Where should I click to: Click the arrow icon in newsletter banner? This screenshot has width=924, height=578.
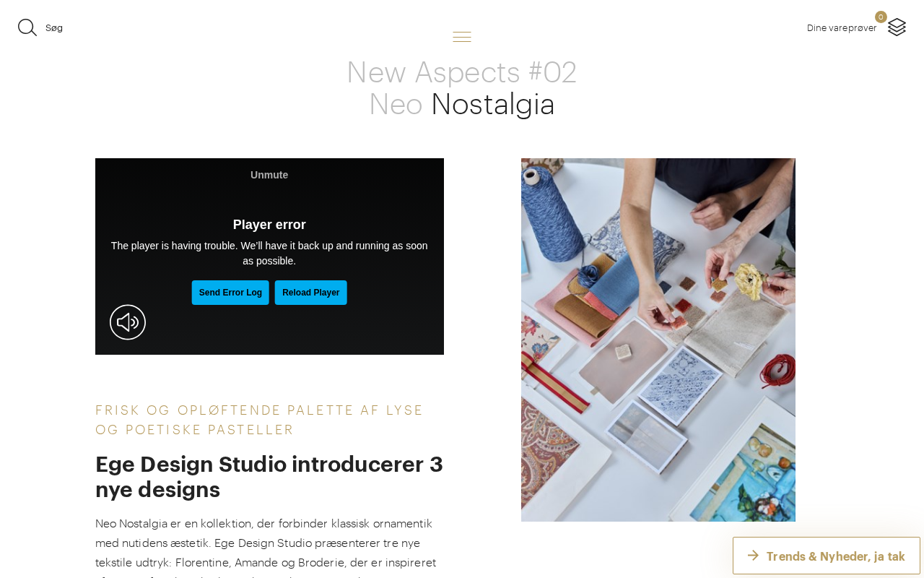click(753, 556)
